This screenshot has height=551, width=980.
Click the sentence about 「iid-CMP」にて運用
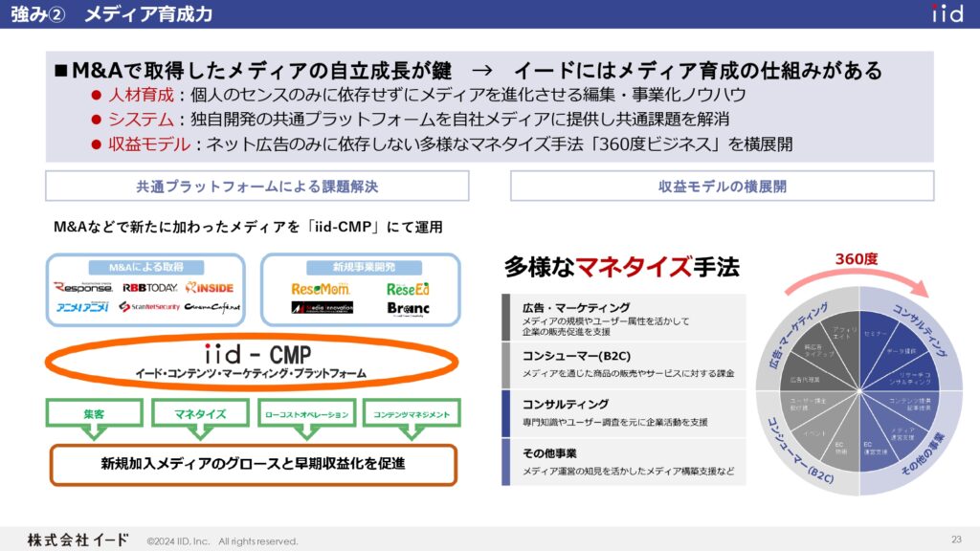coord(248,227)
